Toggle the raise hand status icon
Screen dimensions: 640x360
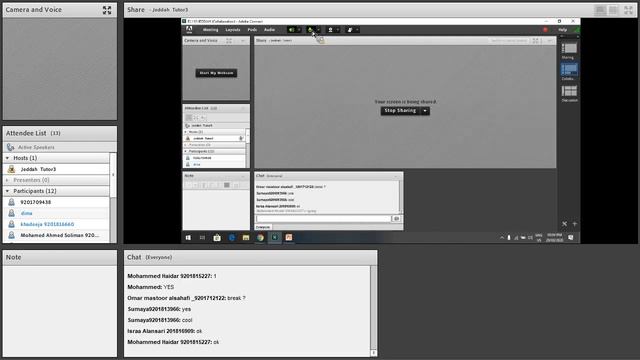[x=350, y=30]
